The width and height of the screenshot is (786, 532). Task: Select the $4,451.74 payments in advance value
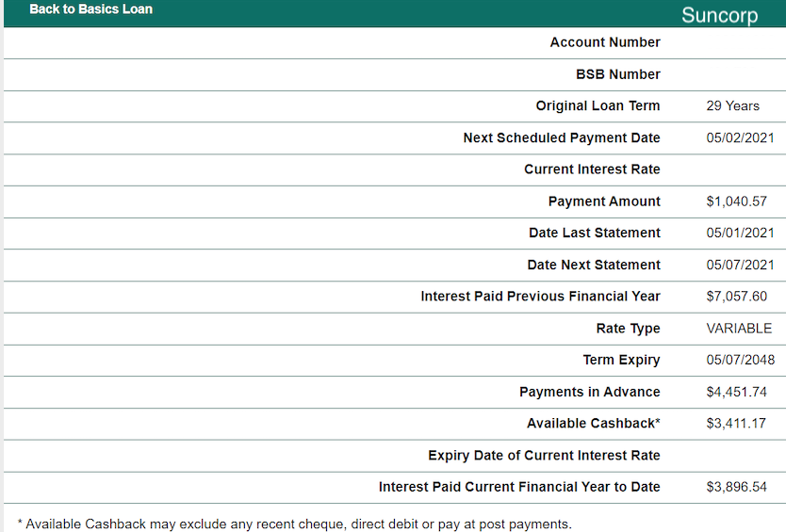click(736, 392)
